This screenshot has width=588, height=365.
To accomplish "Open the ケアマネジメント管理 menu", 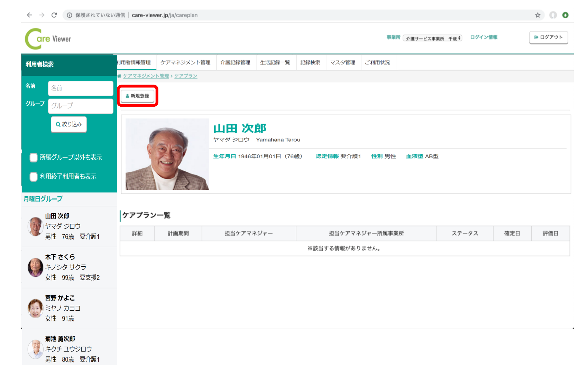I will 185,62.
